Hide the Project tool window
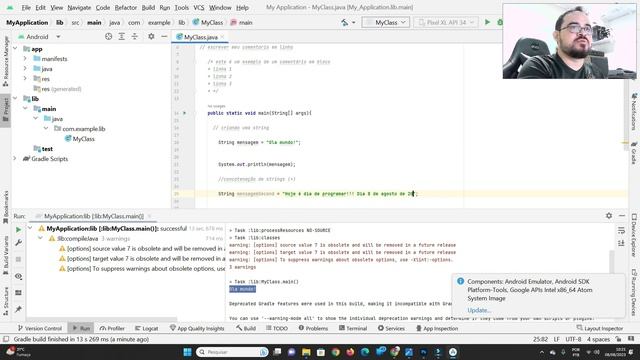Screen dimensions: 640x360 [164, 36]
